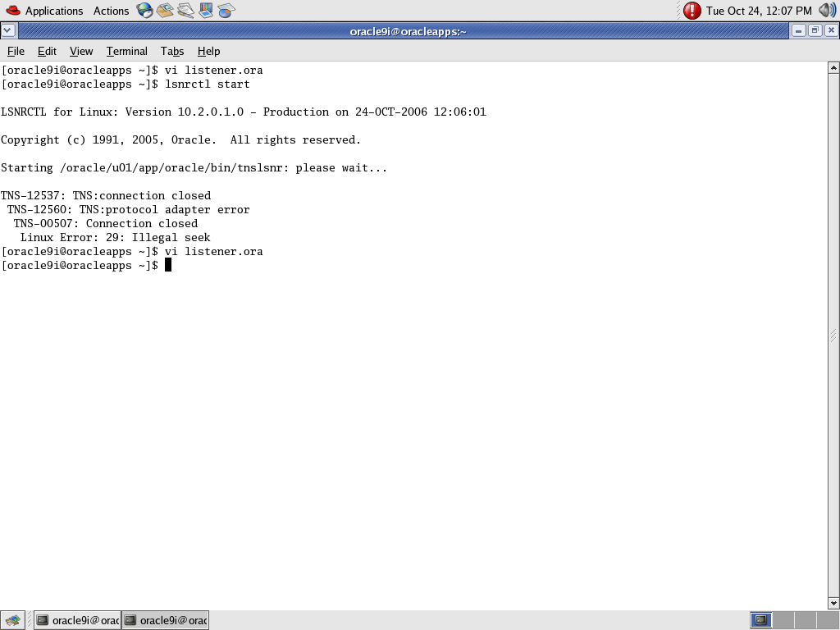Viewport: 840px width, 630px height.
Task: Click the date and time clock
Action: tap(759, 11)
